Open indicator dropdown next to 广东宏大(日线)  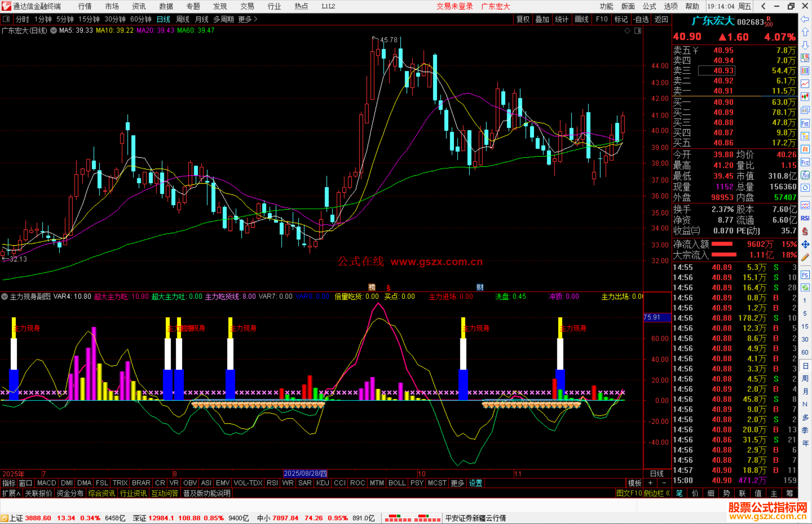pos(54,31)
